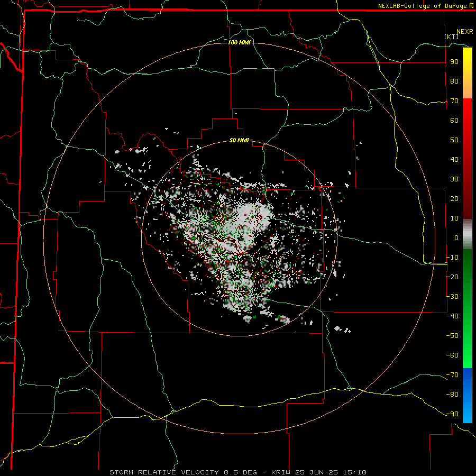
Task: Click the positive 90 scale label
Action: tap(454, 62)
